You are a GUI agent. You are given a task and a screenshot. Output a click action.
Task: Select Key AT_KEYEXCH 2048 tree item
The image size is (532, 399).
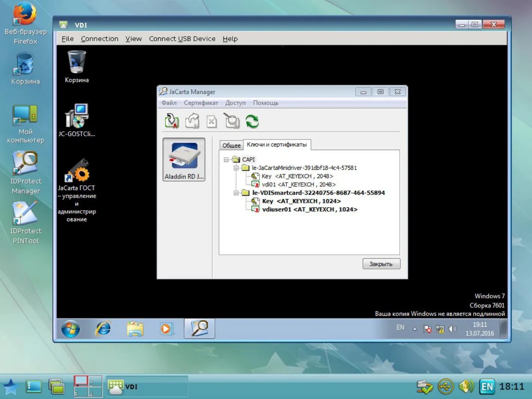[x=292, y=176]
